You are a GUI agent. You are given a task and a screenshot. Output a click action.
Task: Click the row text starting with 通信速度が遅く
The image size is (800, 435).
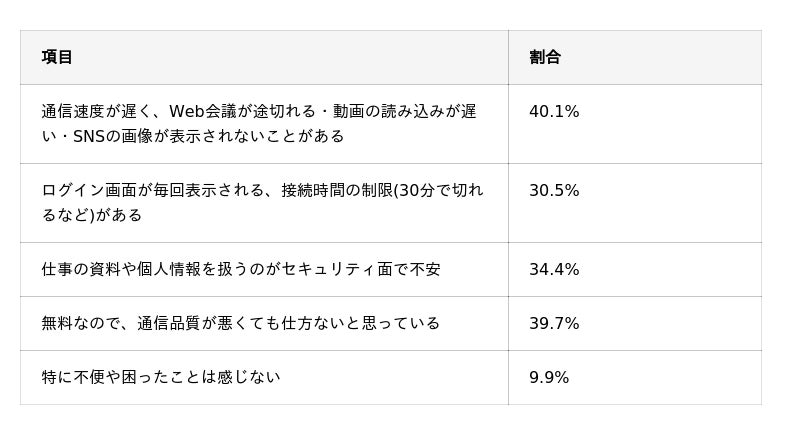[259, 124]
